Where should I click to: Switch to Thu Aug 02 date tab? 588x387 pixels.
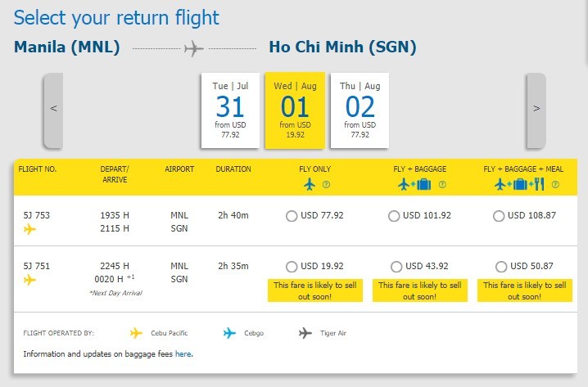tap(360, 110)
